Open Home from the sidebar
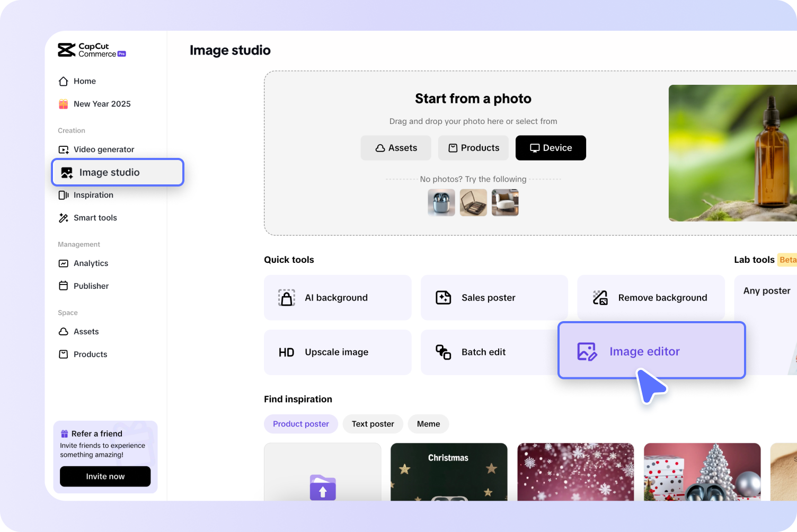This screenshot has width=797, height=532. (x=84, y=81)
